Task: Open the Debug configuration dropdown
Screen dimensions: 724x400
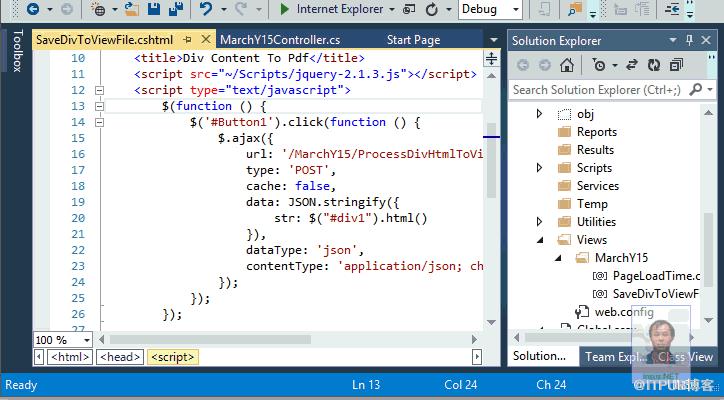Action: point(516,9)
